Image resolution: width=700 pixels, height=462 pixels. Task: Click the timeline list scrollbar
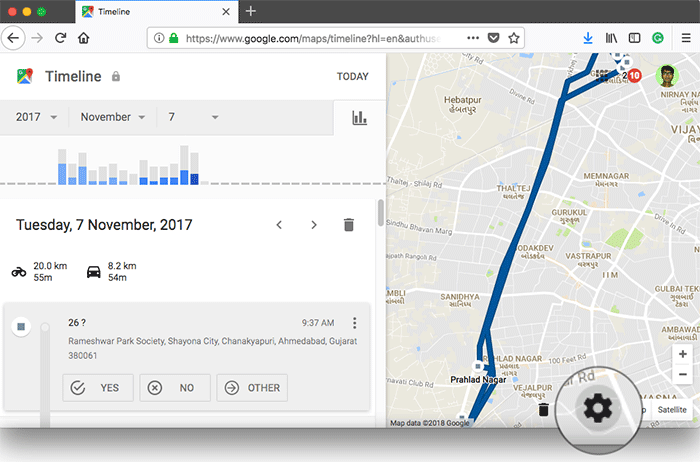point(380,213)
